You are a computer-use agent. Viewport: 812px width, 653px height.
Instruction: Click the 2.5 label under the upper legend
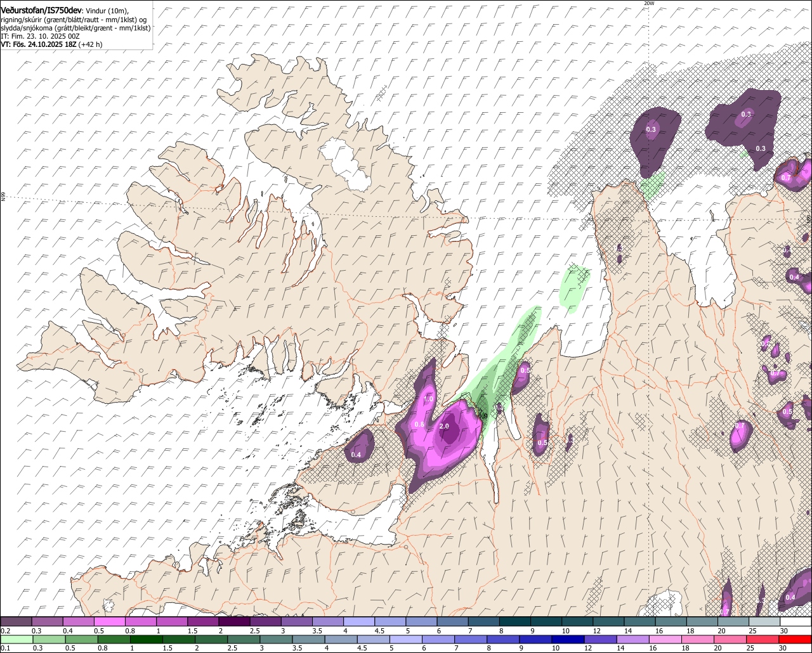coord(255,631)
